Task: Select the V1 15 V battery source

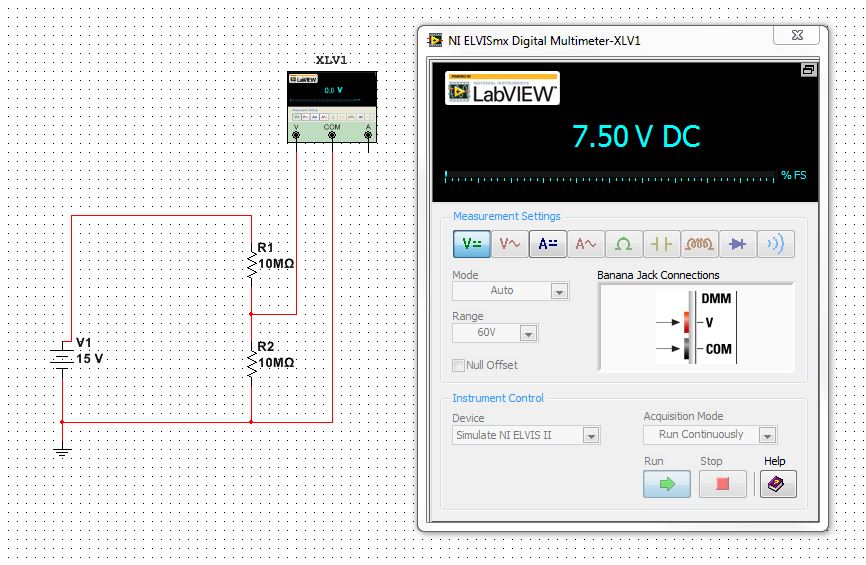Action: click(x=62, y=358)
